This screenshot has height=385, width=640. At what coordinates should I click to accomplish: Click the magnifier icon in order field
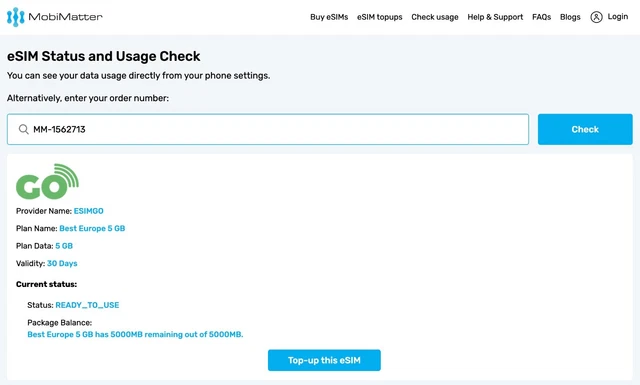(24, 129)
